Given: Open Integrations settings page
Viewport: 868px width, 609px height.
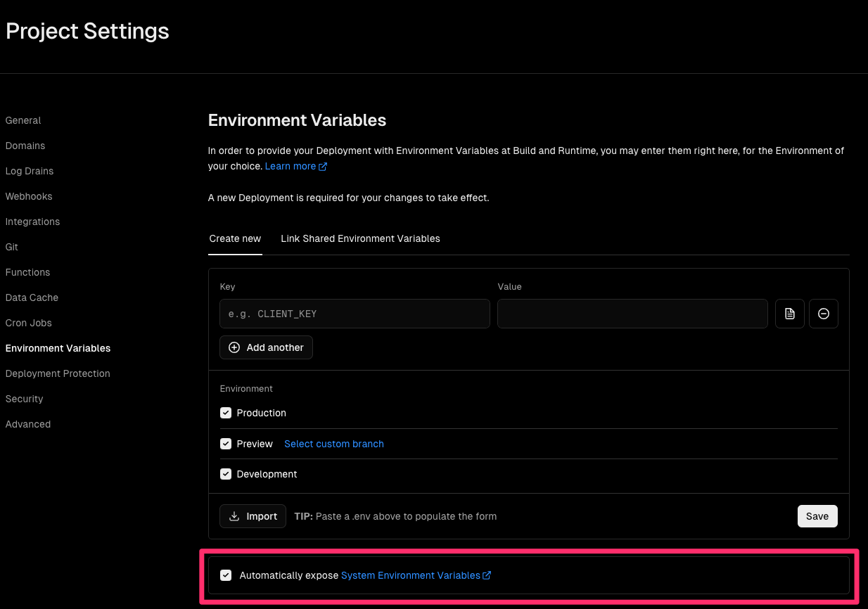Looking at the screenshot, I should pos(32,222).
